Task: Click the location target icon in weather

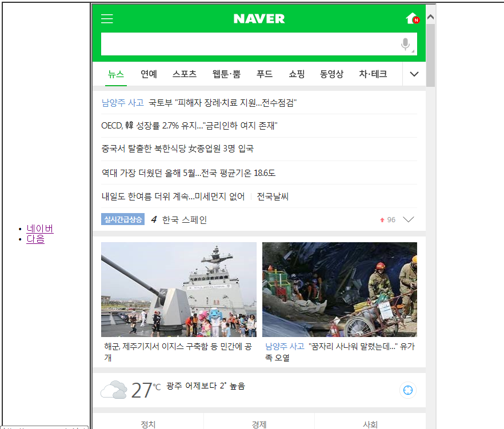Action: click(408, 390)
